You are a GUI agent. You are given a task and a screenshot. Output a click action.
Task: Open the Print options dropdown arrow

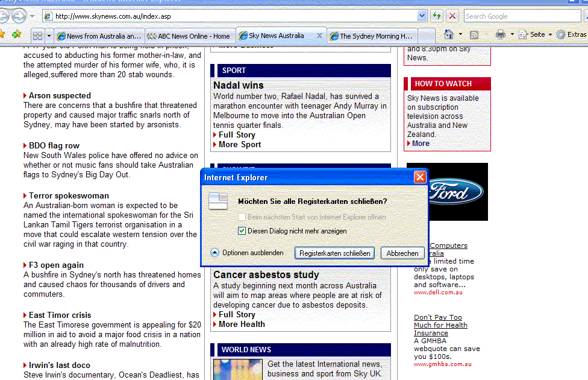[x=512, y=34]
